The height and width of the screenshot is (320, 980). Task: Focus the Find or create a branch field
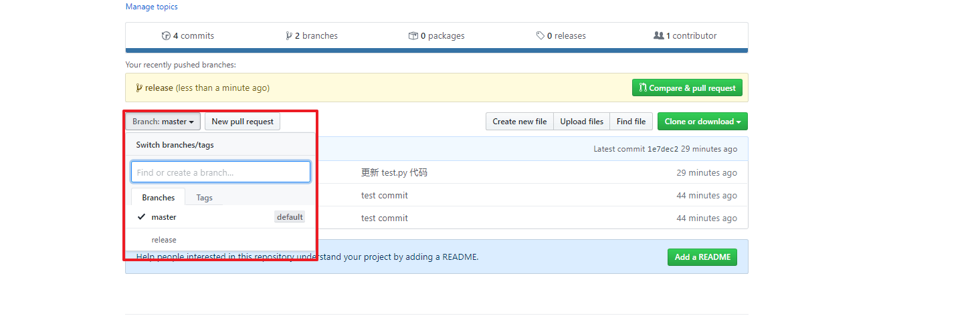[221, 172]
